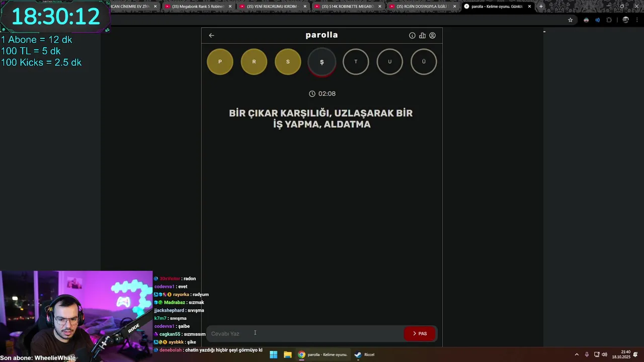Close the 514K ROBINETTE tab
The image size is (644, 362).
(380, 7)
